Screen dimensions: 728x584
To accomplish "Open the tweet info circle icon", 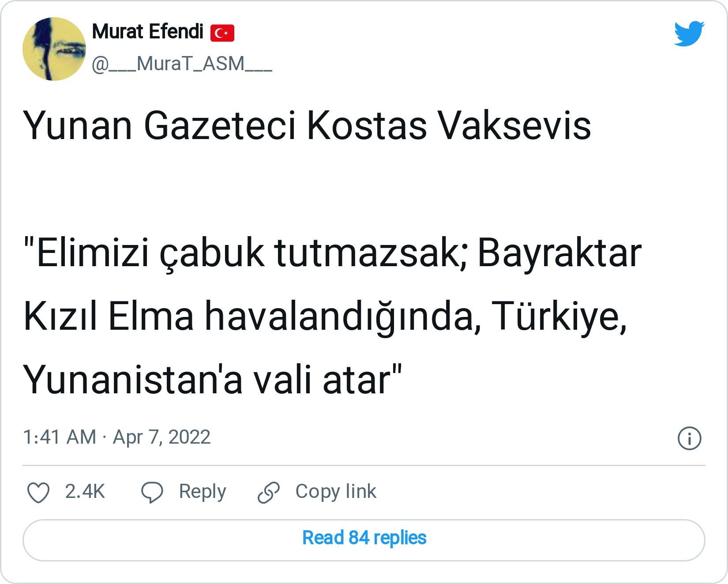I will click(689, 438).
